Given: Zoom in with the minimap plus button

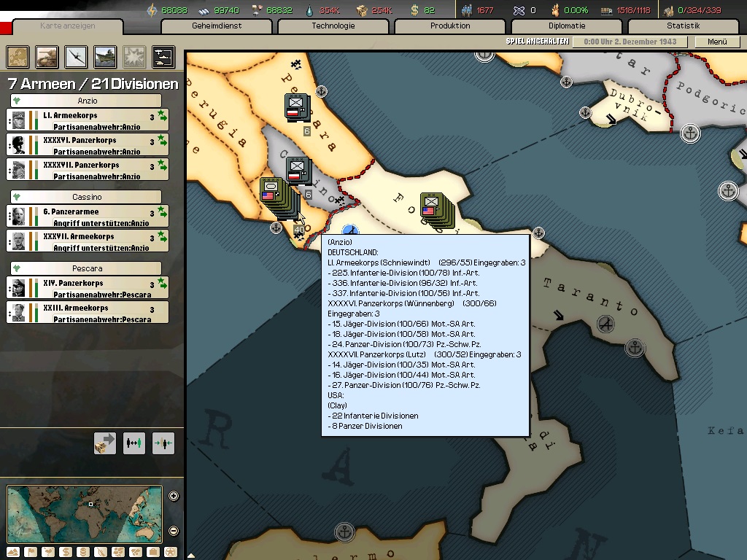Looking at the screenshot, I should (174, 496).
